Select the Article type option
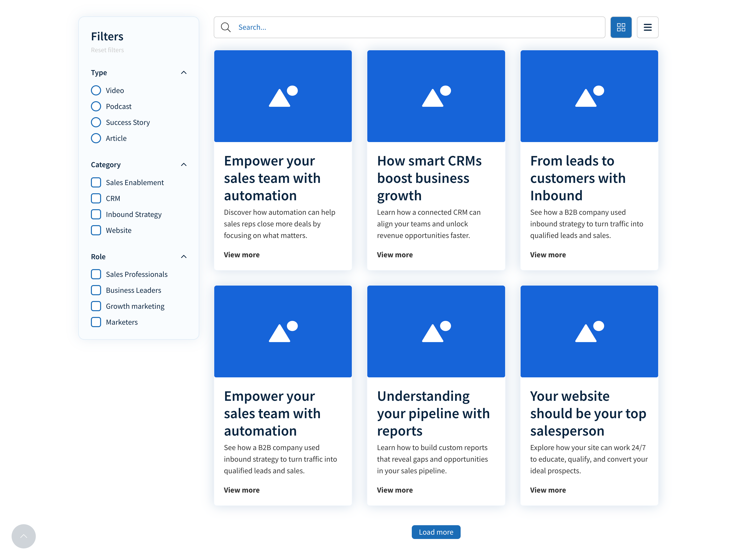The height and width of the screenshot is (560, 737). [x=96, y=138]
